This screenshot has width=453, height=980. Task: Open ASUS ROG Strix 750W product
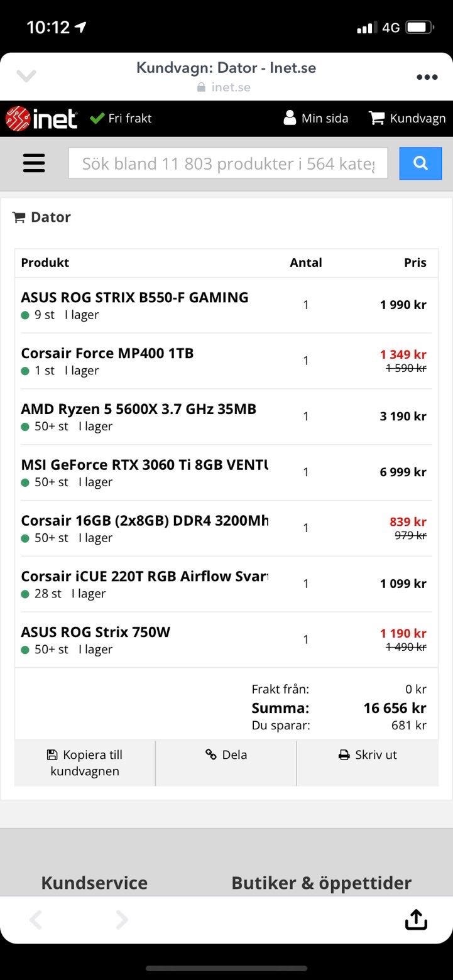[96, 632]
